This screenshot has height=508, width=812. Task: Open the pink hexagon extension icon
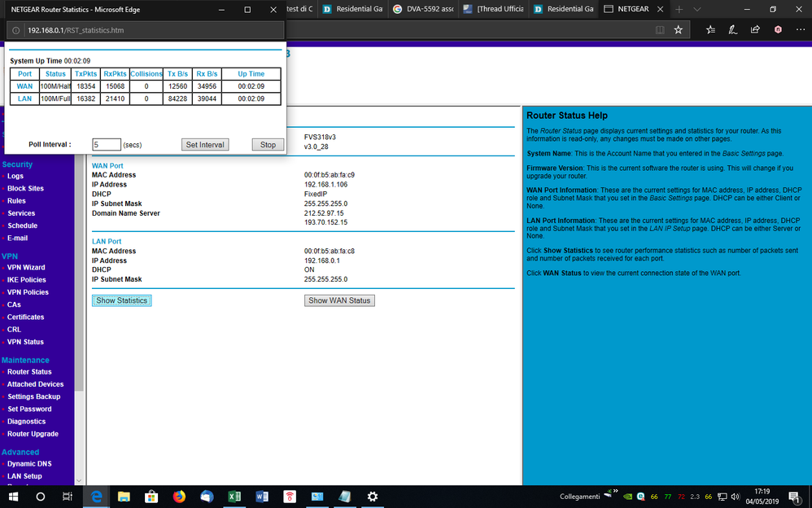tap(777, 28)
